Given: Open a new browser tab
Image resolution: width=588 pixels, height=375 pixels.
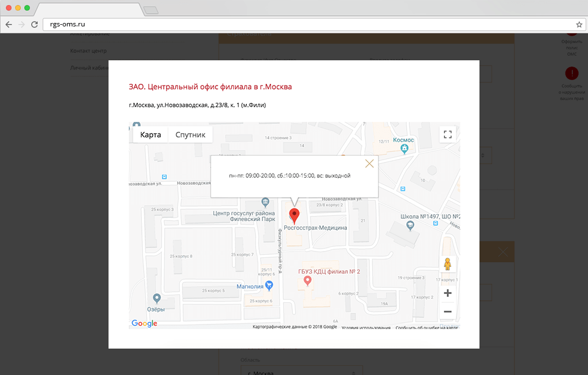Looking at the screenshot, I should click(151, 10).
